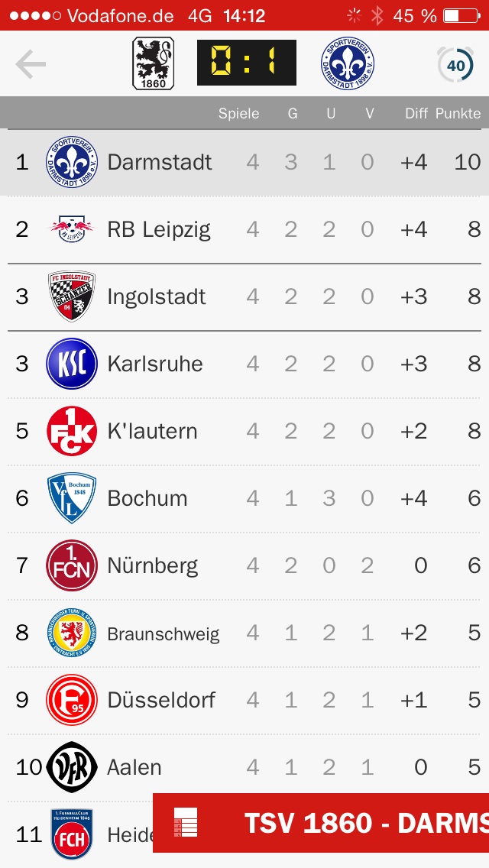Tap the TSV 1860 lion crest in header
Screen dimensions: 489x868
tap(154, 63)
